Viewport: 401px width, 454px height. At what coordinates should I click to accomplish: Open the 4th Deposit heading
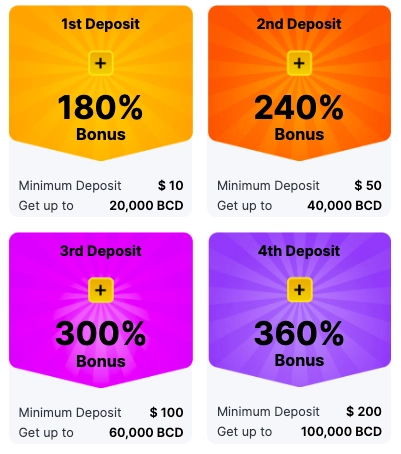[299, 251]
